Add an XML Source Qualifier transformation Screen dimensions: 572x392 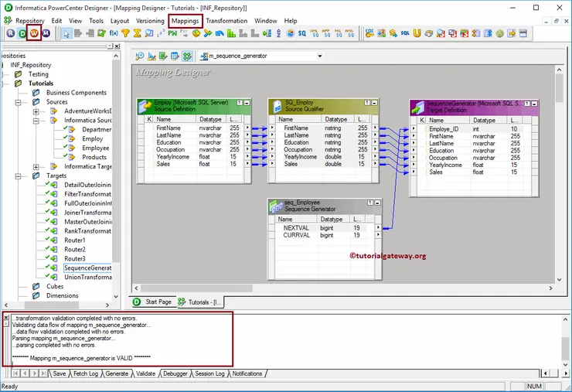(314, 33)
